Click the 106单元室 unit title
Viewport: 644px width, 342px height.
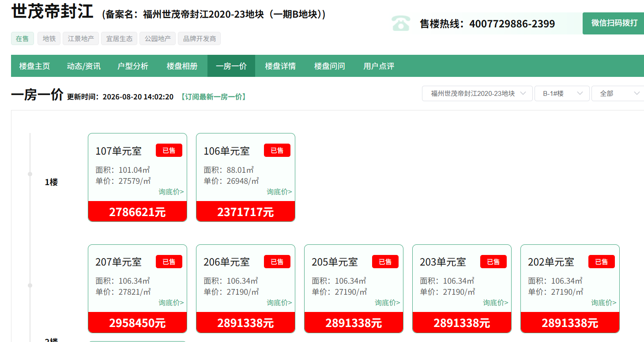227,151
